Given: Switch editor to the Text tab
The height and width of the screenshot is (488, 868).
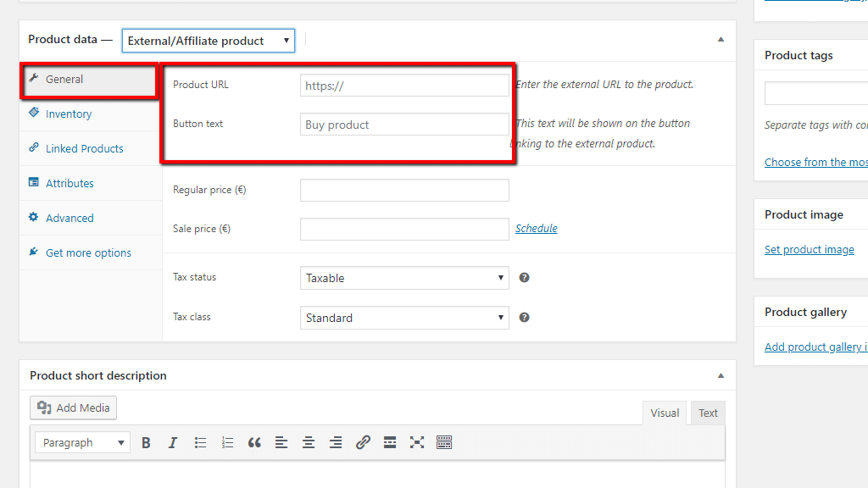Looking at the screenshot, I should pos(708,413).
